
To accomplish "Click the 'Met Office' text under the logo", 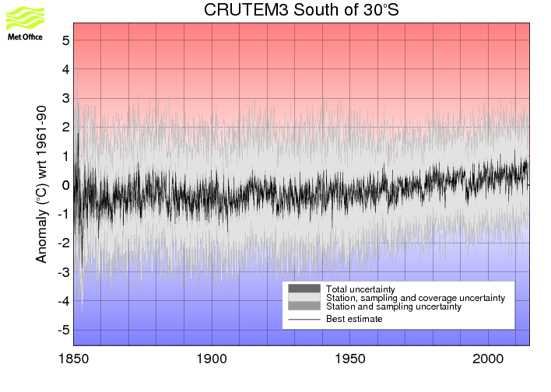I will point(25,37).
